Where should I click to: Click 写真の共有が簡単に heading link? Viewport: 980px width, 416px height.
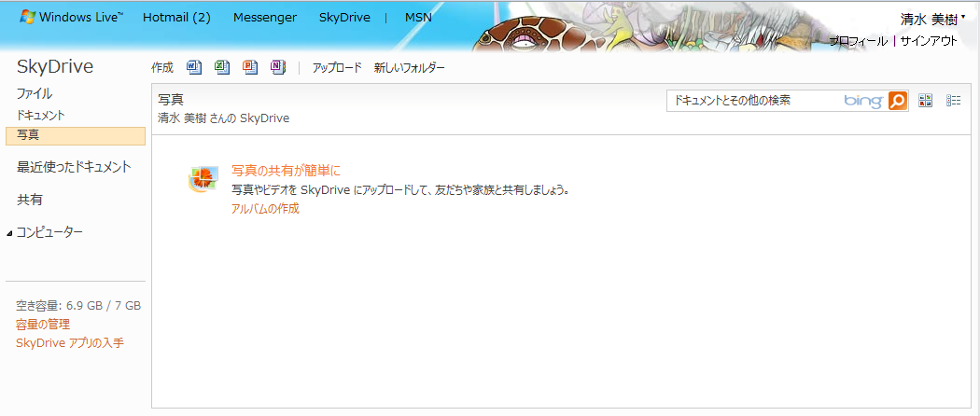tap(286, 171)
